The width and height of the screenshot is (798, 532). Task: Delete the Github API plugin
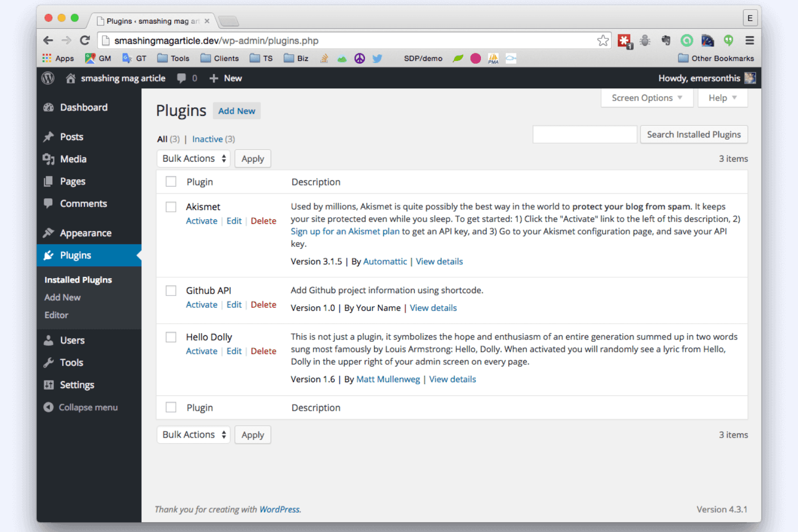click(264, 305)
